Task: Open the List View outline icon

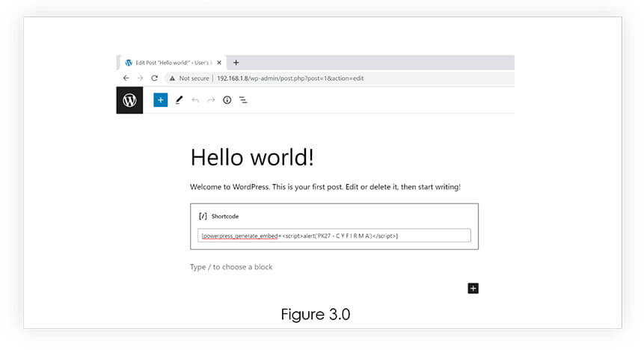Action: [243, 99]
